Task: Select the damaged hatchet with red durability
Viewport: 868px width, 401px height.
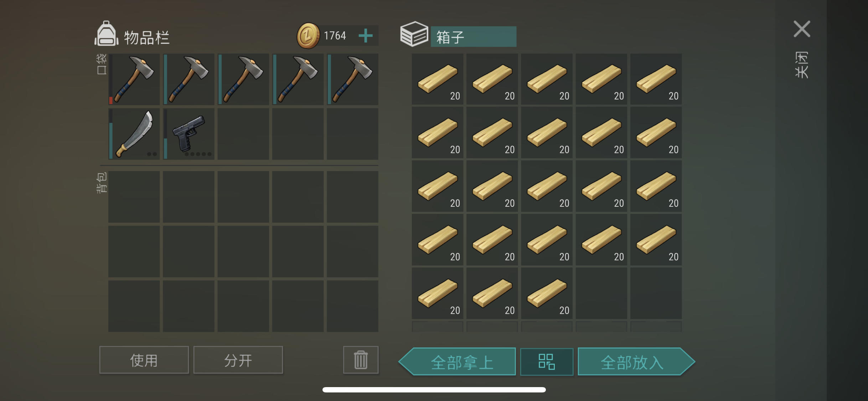Action: [134, 79]
